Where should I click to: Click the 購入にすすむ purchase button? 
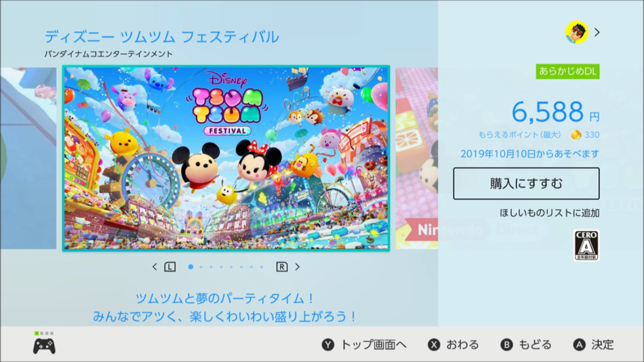coord(526,183)
